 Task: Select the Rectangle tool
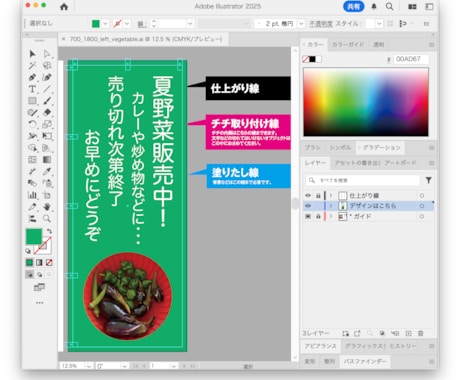click(32, 101)
